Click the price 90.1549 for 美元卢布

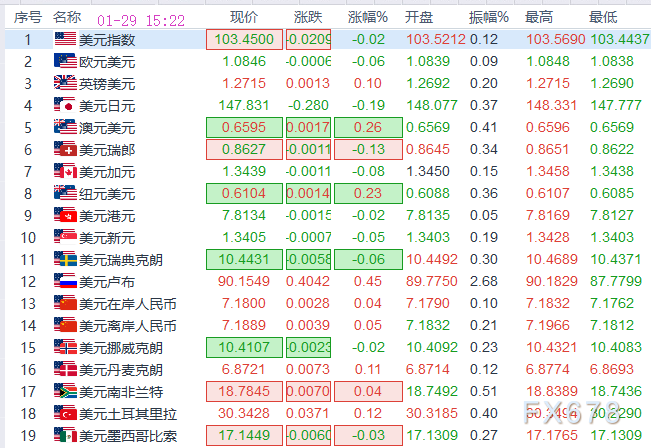click(244, 281)
